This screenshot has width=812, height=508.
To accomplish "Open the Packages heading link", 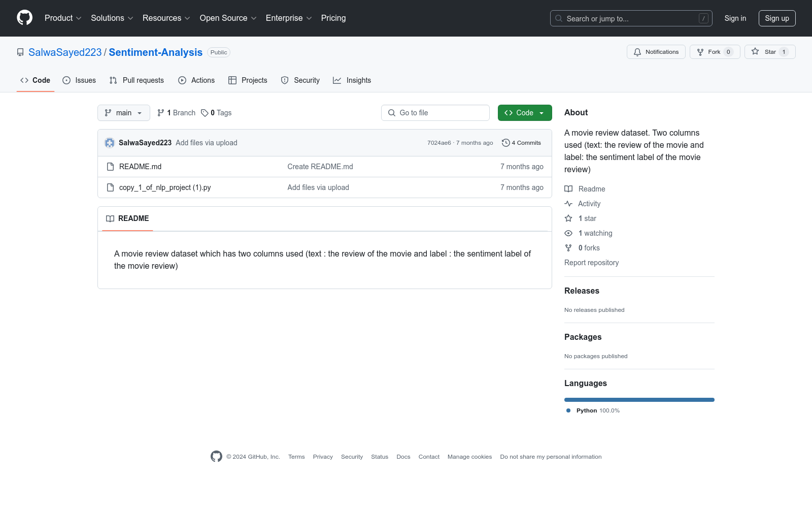I will 583,337.
